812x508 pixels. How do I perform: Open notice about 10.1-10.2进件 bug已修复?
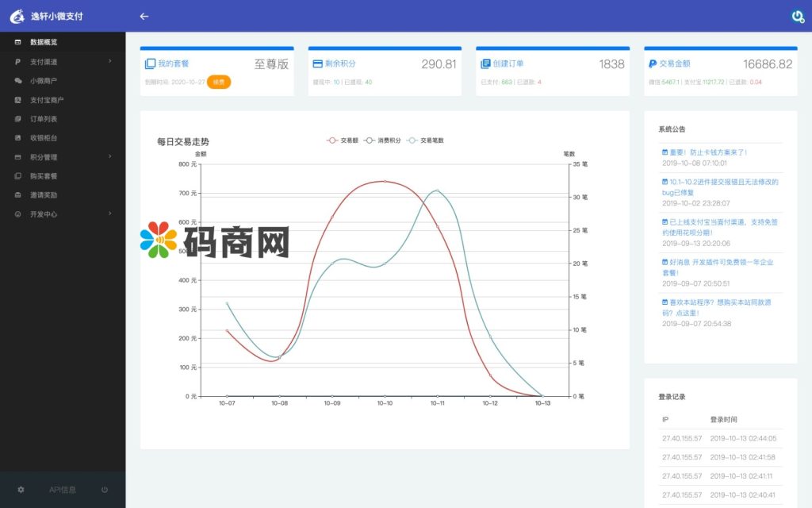coord(720,187)
